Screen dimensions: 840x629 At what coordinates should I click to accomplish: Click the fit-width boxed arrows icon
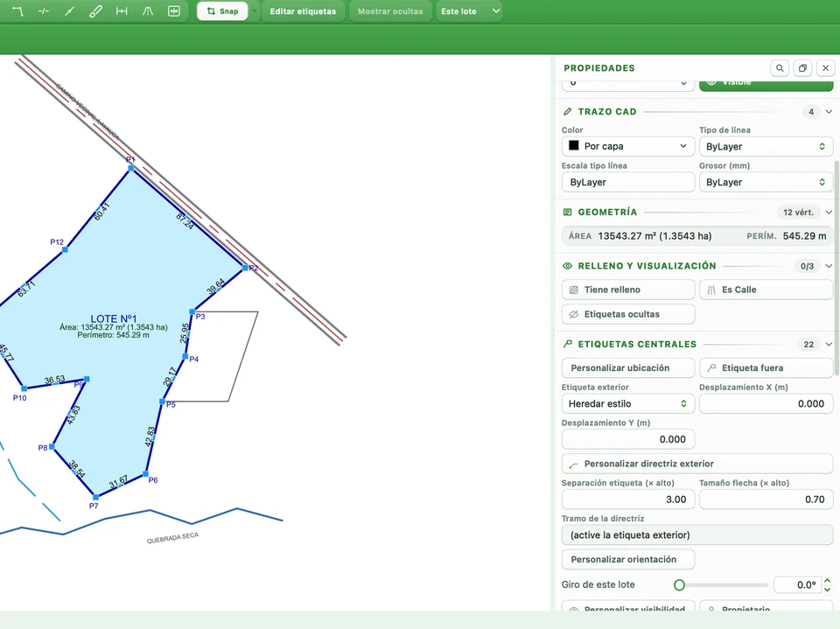point(174,11)
